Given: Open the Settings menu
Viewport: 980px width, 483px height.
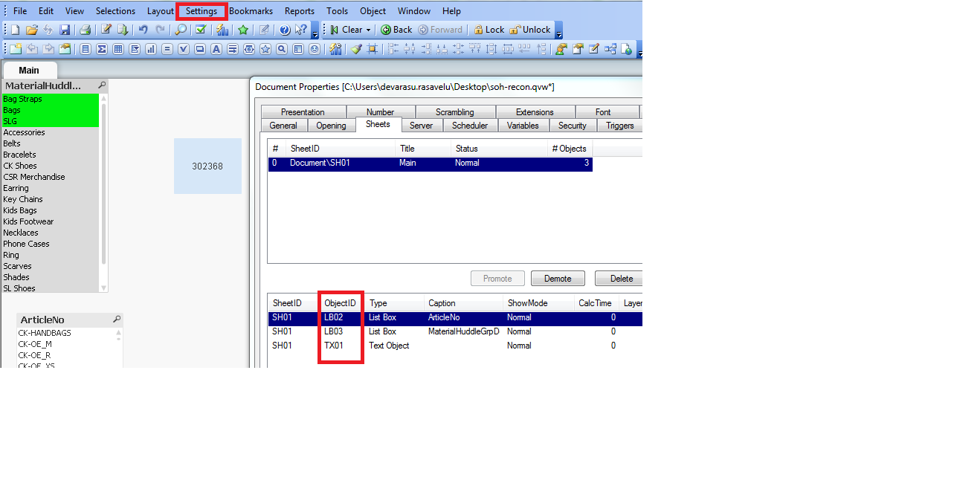Looking at the screenshot, I should pos(202,11).
